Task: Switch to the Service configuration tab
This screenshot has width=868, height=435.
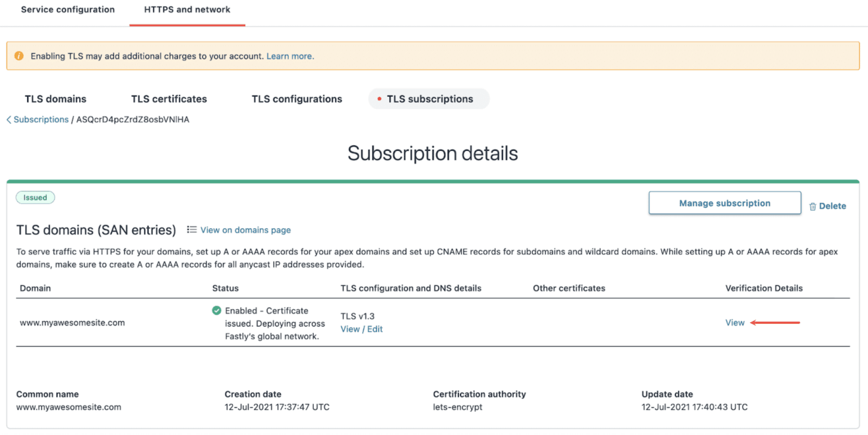Action: tap(68, 10)
